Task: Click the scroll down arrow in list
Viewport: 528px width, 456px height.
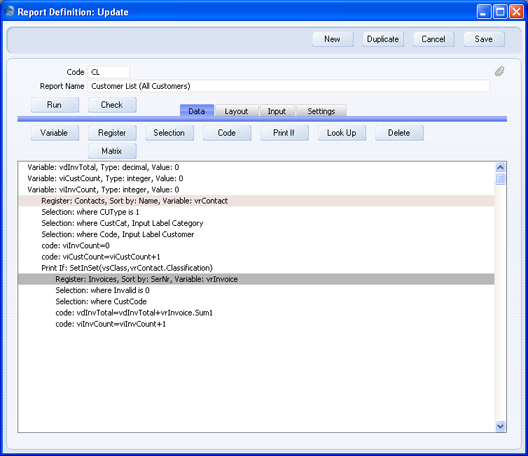Action: pos(500,426)
